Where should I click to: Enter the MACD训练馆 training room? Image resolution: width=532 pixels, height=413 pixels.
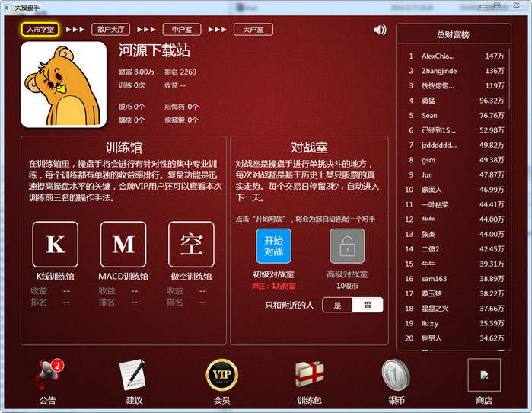[123, 245]
